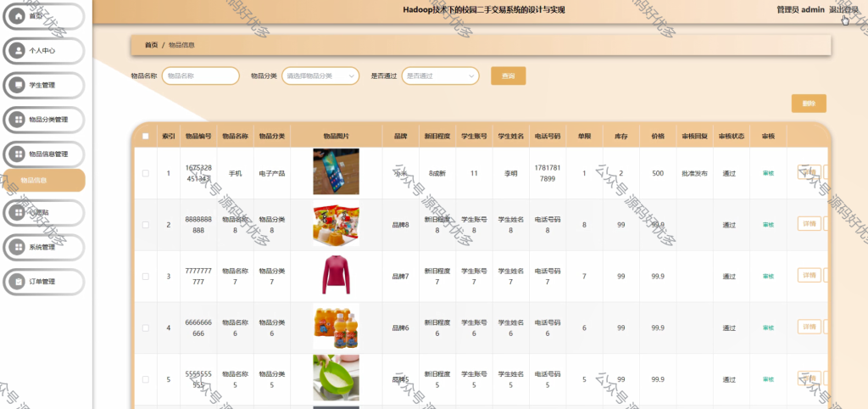Click the 500 price cell
Screen dimensions: 868x409
coord(658,173)
